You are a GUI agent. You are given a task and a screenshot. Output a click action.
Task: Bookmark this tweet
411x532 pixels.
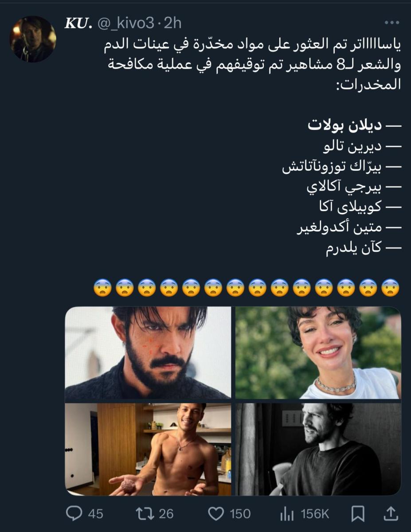pos(358,514)
